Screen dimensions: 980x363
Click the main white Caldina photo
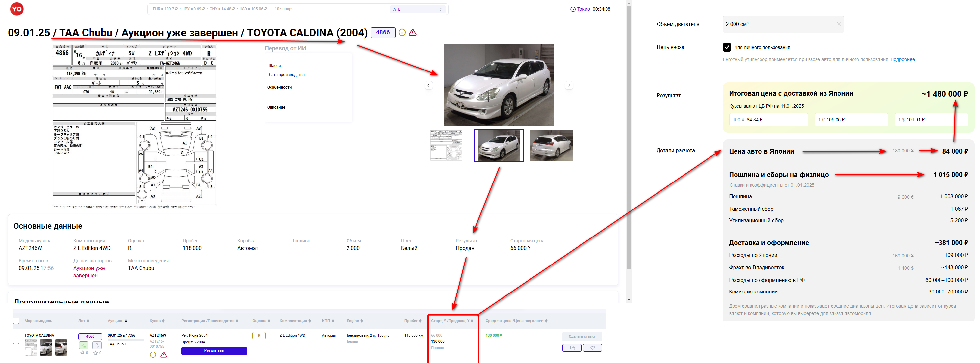(x=499, y=85)
